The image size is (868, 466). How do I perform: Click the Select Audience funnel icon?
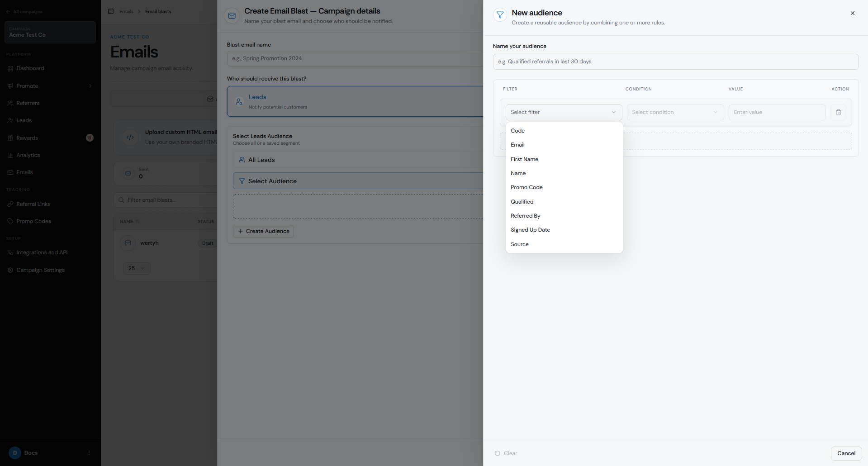tap(242, 181)
